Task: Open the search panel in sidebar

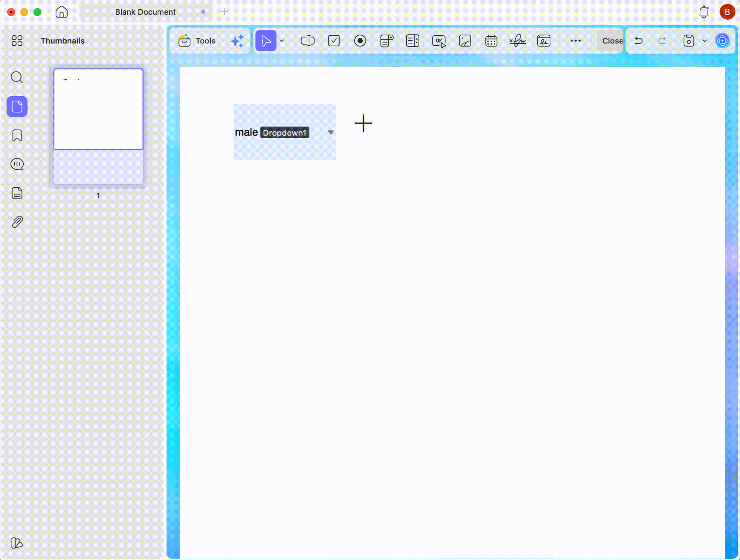Action: coord(17,77)
